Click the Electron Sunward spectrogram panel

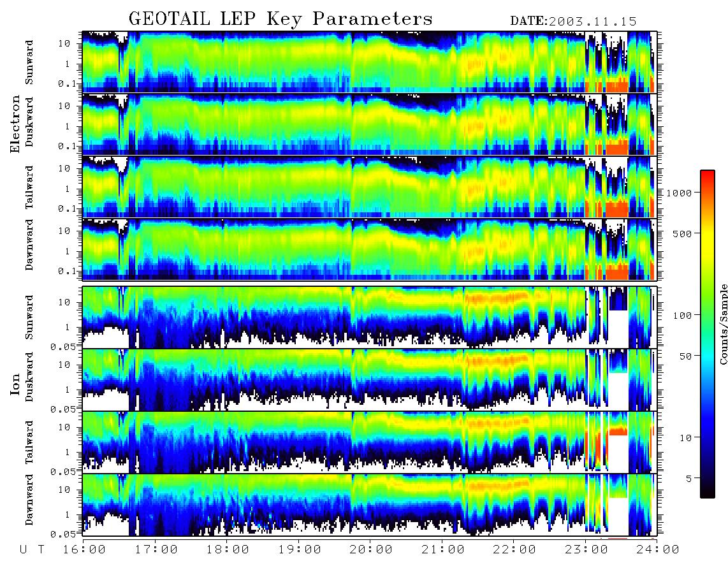point(369,62)
